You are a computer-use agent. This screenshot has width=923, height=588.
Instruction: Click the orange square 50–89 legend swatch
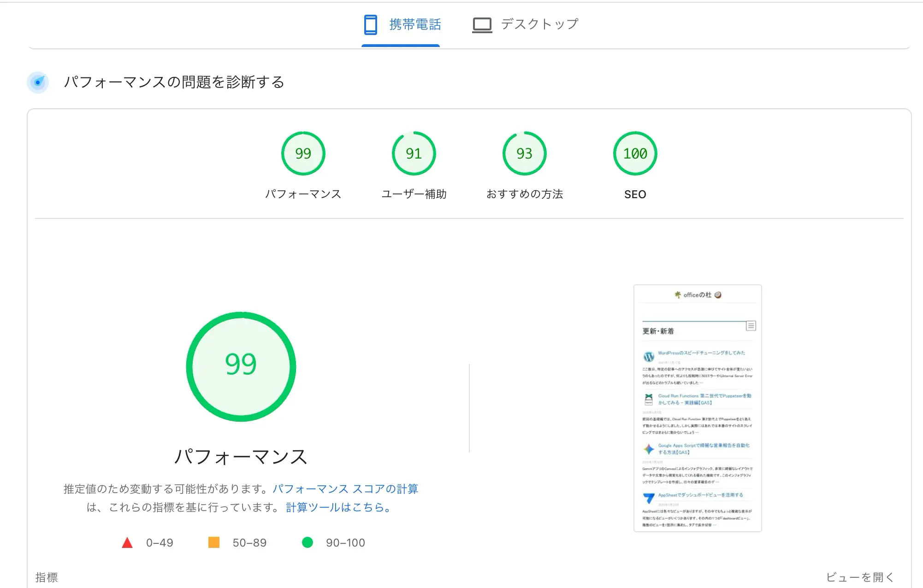(x=214, y=542)
